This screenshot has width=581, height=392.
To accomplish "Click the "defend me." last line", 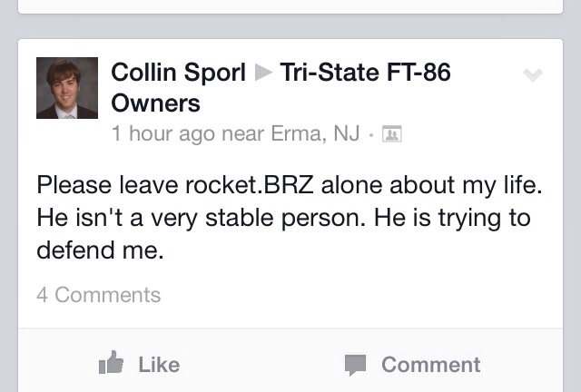I will [x=100, y=250].
